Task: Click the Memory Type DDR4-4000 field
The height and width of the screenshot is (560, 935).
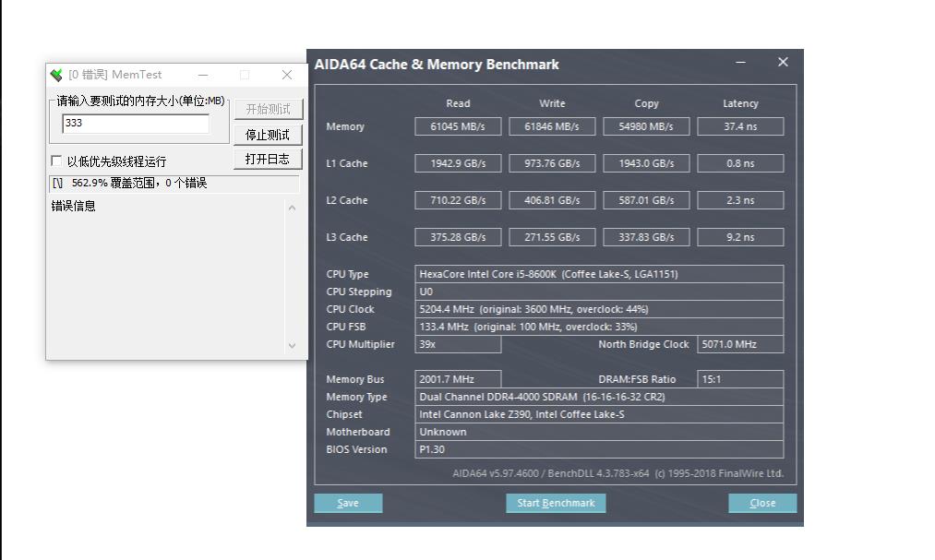Action: tap(600, 397)
